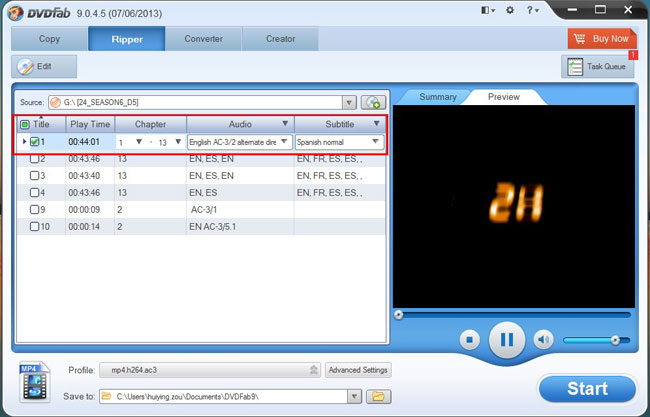Image resolution: width=650 pixels, height=417 pixels.
Task: Click the Save to folder icon in path
Action: 107,396
